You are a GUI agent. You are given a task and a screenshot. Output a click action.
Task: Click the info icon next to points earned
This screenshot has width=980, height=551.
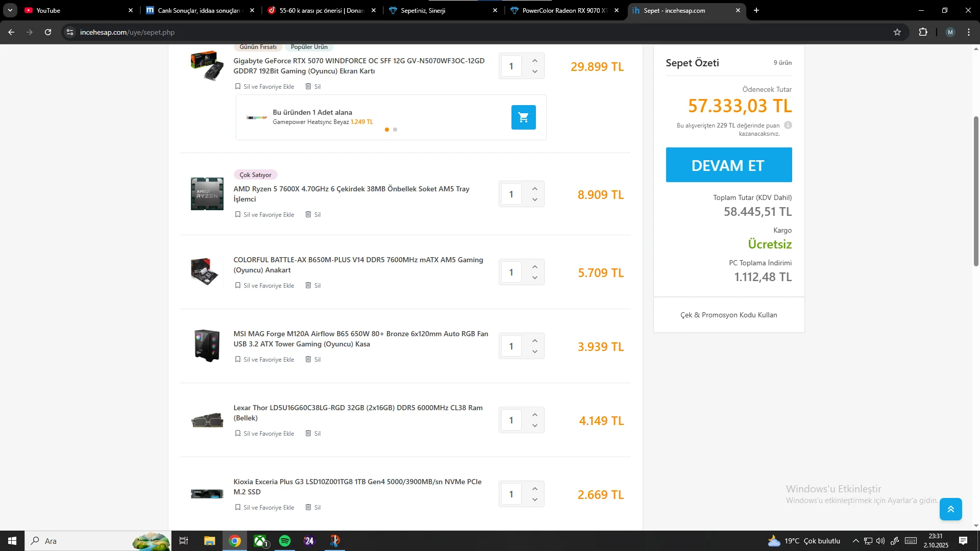coord(788,125)
